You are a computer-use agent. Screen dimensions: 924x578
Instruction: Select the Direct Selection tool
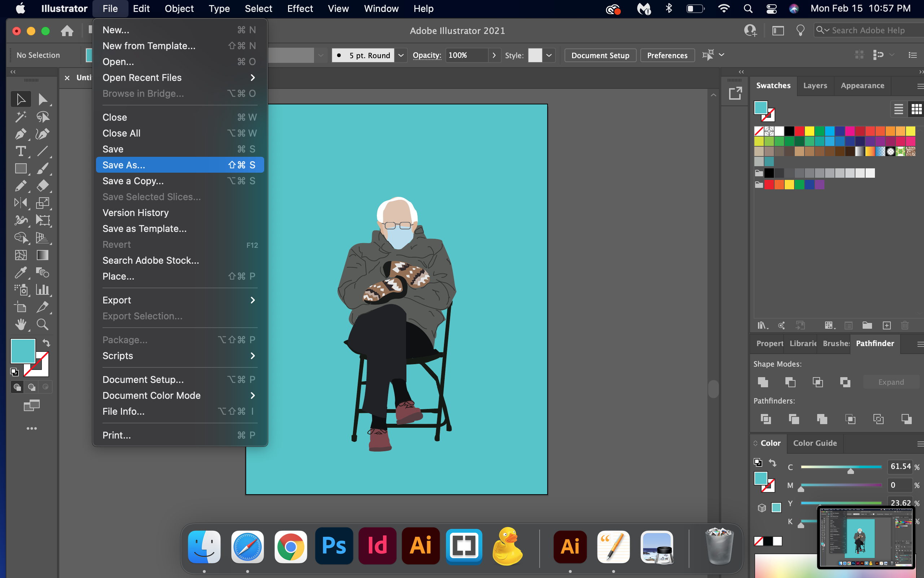click(x=43, y=99)
